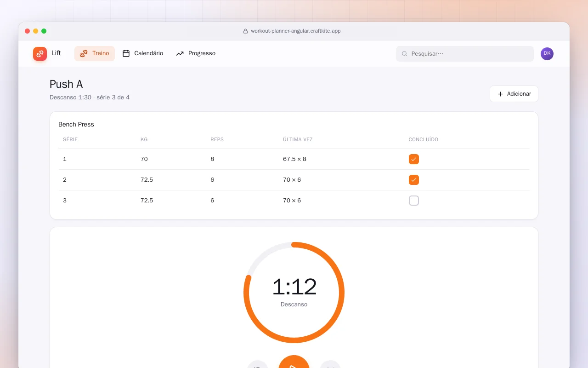Click the KG column header
The width and height of the screenshot is (588, 368).
(x=144, y=139)
